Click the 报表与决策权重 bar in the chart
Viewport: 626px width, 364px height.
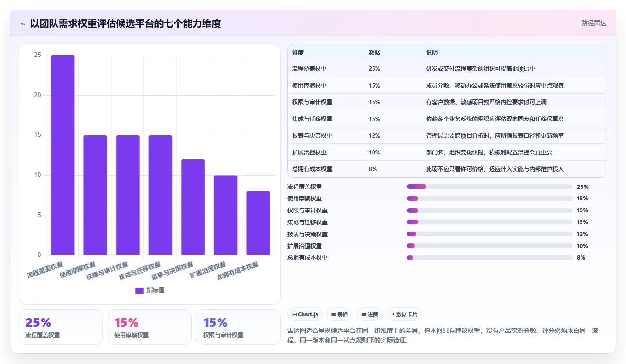pyautogui.click(x=193, y=207)
